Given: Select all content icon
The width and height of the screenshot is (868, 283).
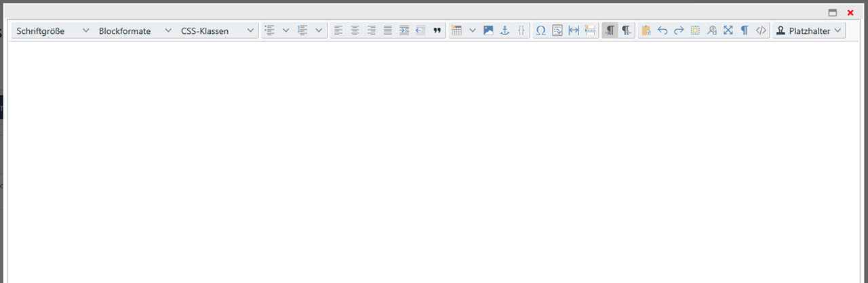Looking at the screenshot, I should (x=695, y=30).
